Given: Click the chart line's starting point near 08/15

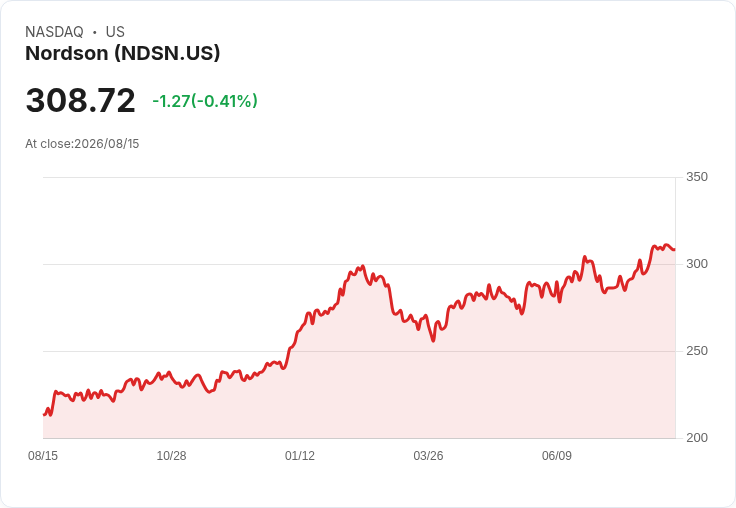Looking at the screenshot, I should pos(44,415).
